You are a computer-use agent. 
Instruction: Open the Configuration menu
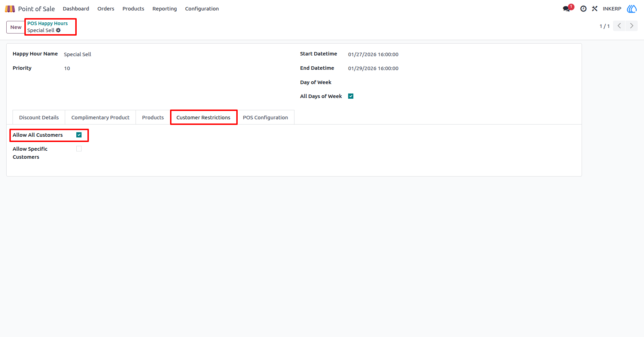202,9
